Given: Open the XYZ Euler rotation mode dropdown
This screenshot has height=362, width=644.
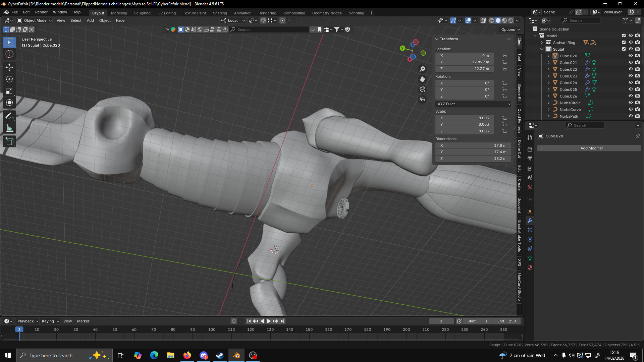Looking at the screenshot, I should coord(473,104).
